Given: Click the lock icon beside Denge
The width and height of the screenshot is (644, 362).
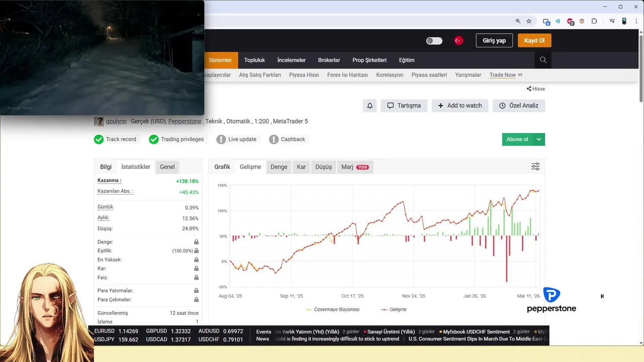Looking at the screenshot, I should pyautogui.click(x=196, y=242).
